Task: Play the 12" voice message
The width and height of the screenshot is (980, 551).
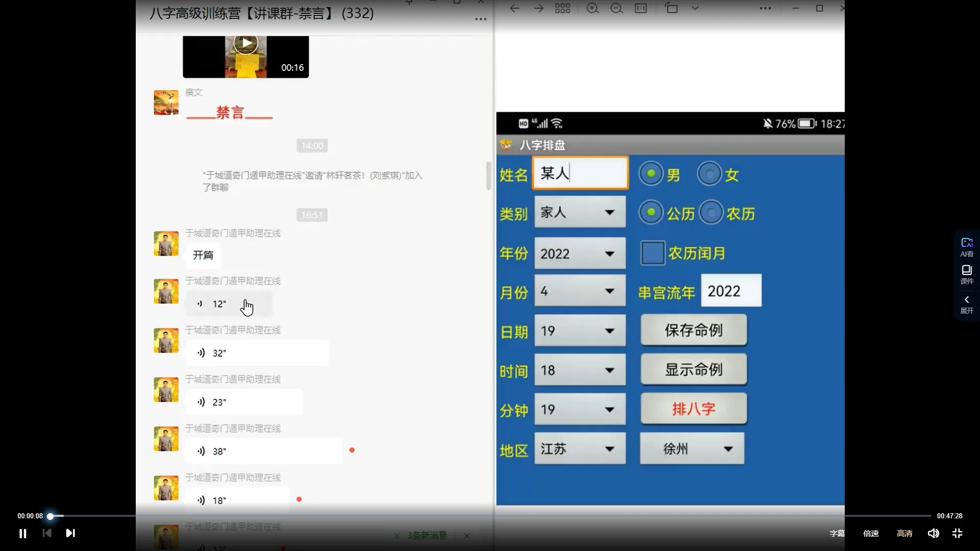Action: click(229, 304)
